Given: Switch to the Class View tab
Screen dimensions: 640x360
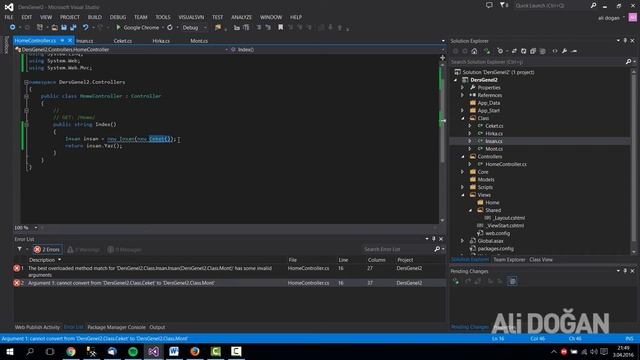Looking at the screenshot, I should pos(541,260).
